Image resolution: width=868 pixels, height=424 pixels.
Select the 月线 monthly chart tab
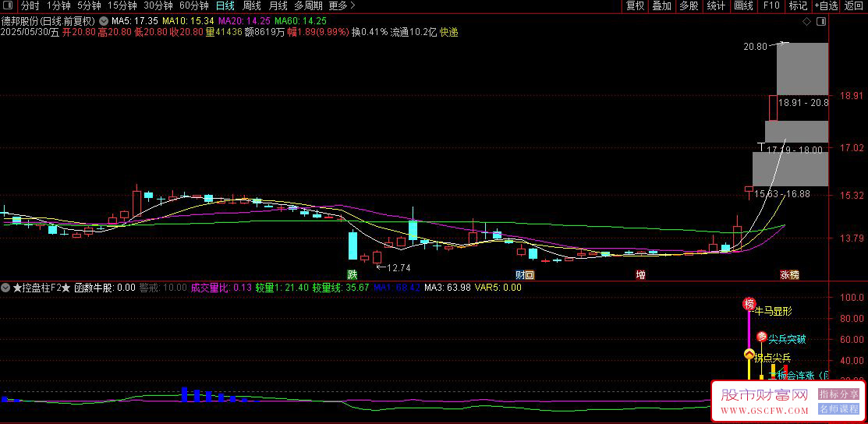[x=278, y=6]
